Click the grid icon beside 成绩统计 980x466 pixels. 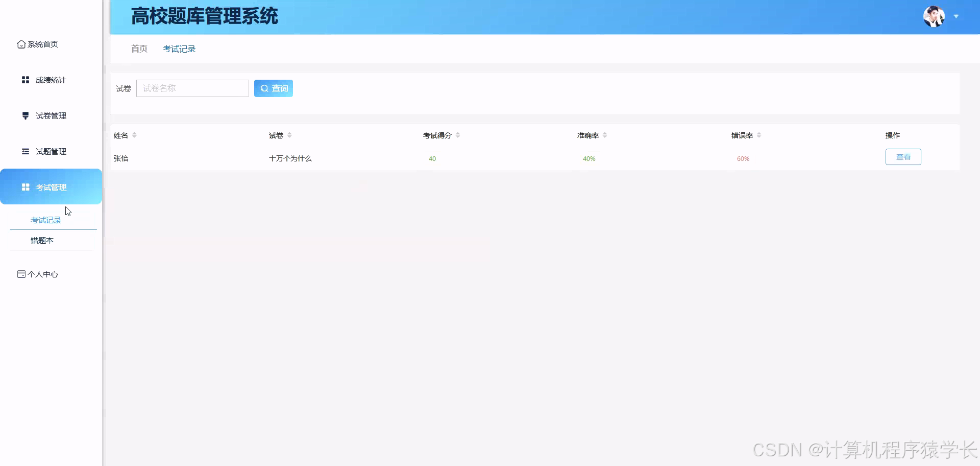point(26,80)
